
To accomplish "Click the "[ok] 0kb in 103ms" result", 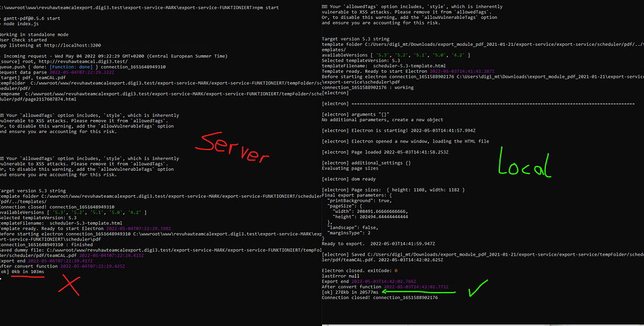I will (x=22, y=271).
